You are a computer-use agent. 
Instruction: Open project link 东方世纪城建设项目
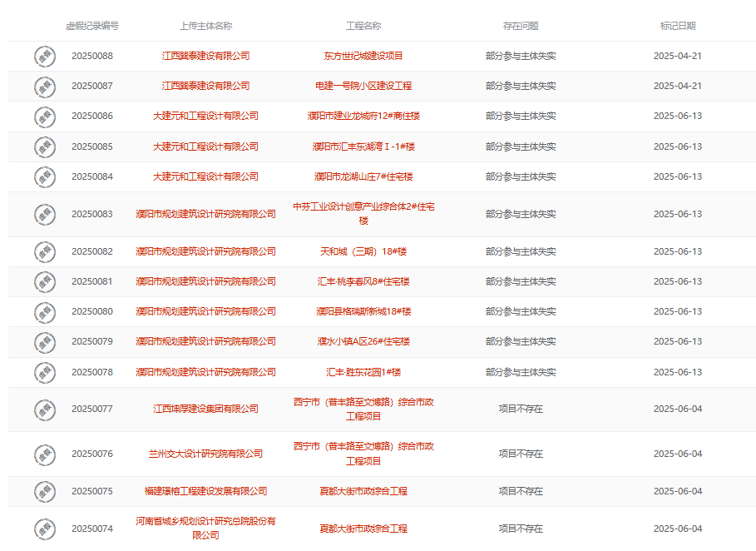pyautogui.click(x=363, y=56)
